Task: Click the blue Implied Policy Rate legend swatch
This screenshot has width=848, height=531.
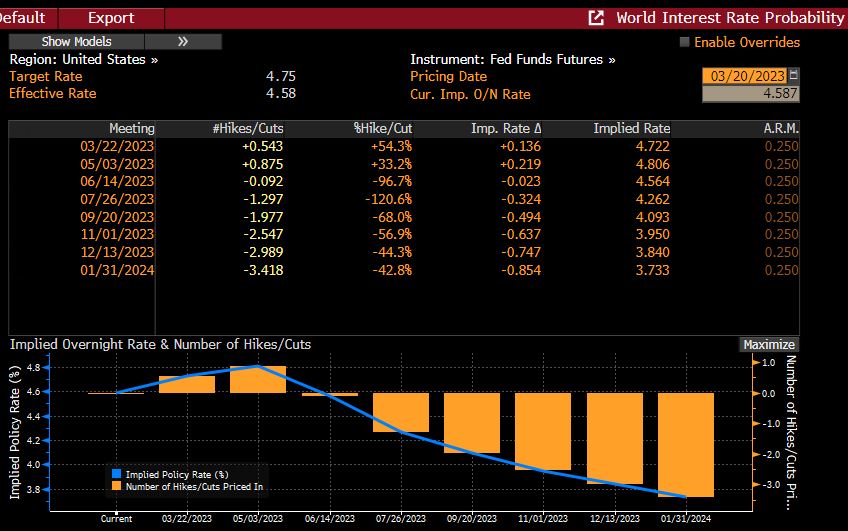Action: coord(116,474)
